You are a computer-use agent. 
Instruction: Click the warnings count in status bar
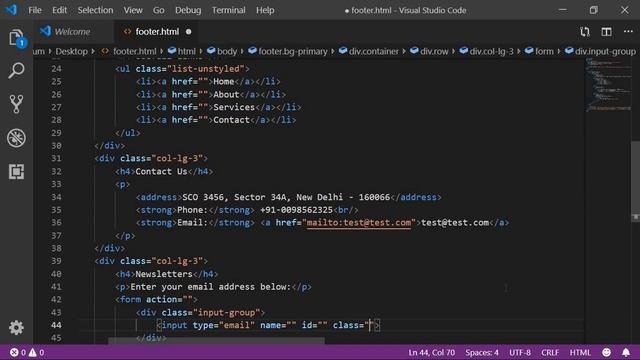[x=36, y=352]
